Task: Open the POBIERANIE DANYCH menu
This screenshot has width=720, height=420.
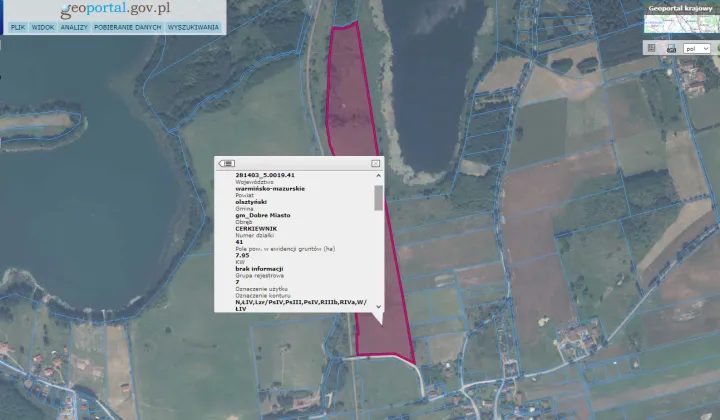Action: click(x=128, y=28)
